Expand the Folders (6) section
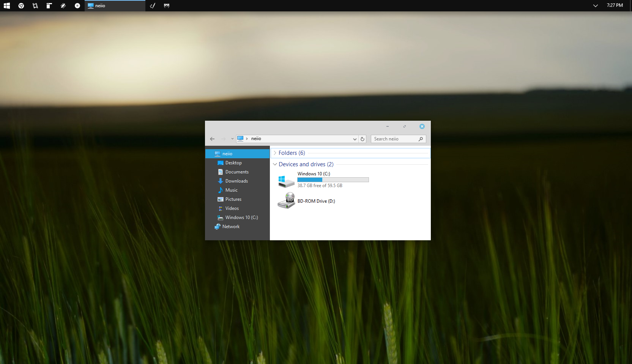 (x=275, y=153)
